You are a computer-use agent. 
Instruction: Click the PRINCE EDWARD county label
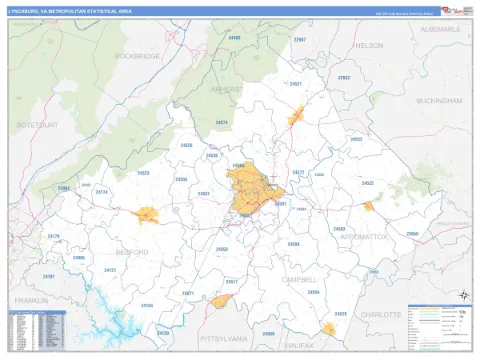[452, 224]
